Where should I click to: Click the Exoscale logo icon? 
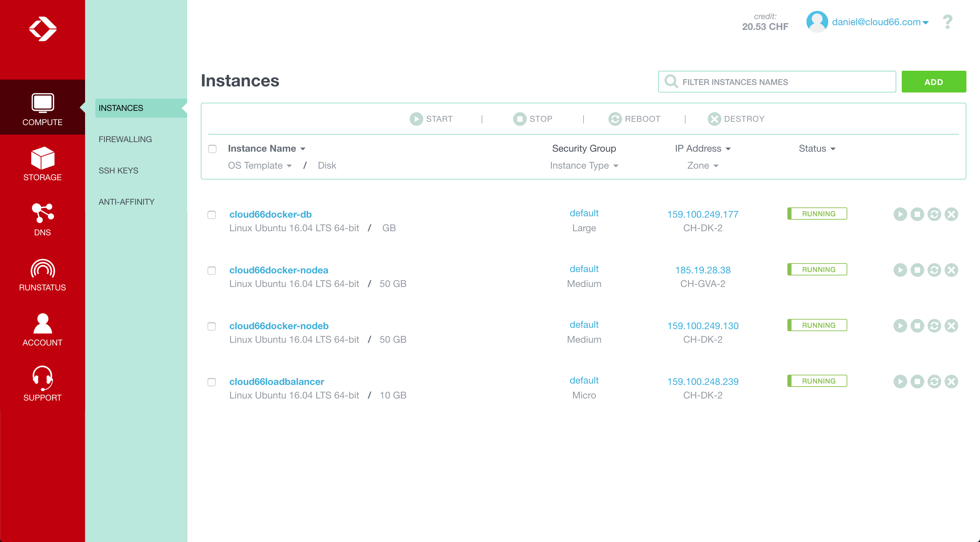pyautogui.click(x=43, y=29)
